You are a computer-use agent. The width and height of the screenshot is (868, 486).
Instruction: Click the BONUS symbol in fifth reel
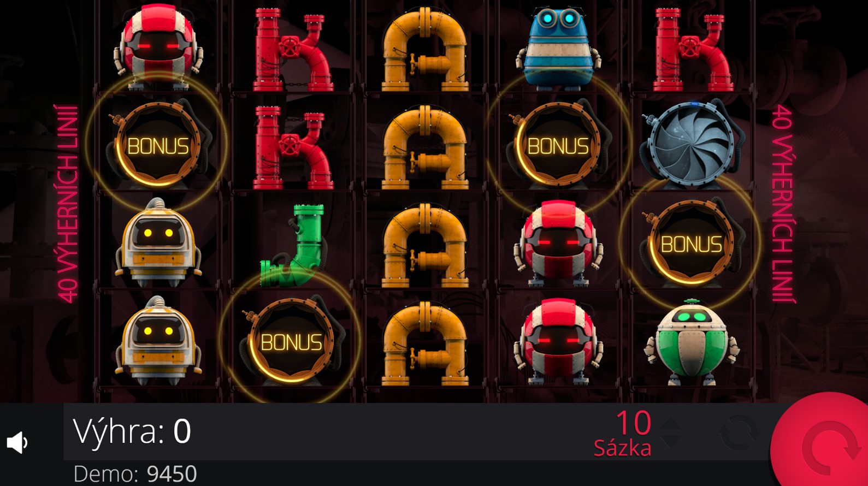691,243
